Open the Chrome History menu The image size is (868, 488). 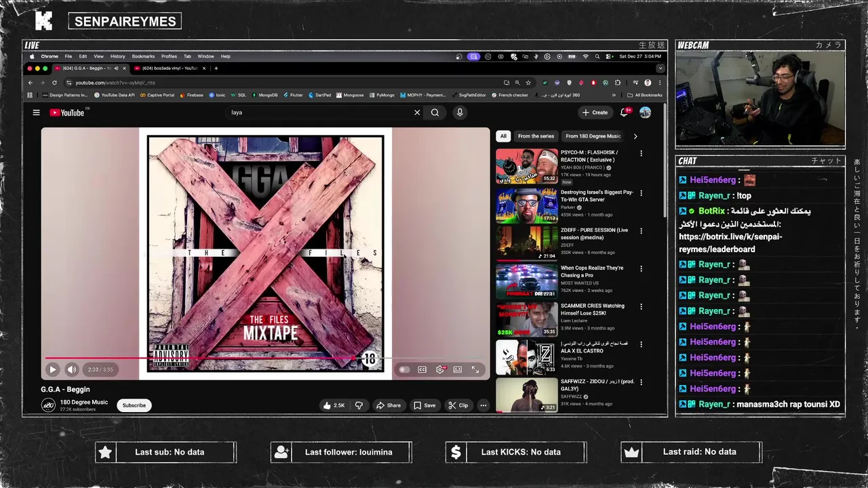click(117, 56)
